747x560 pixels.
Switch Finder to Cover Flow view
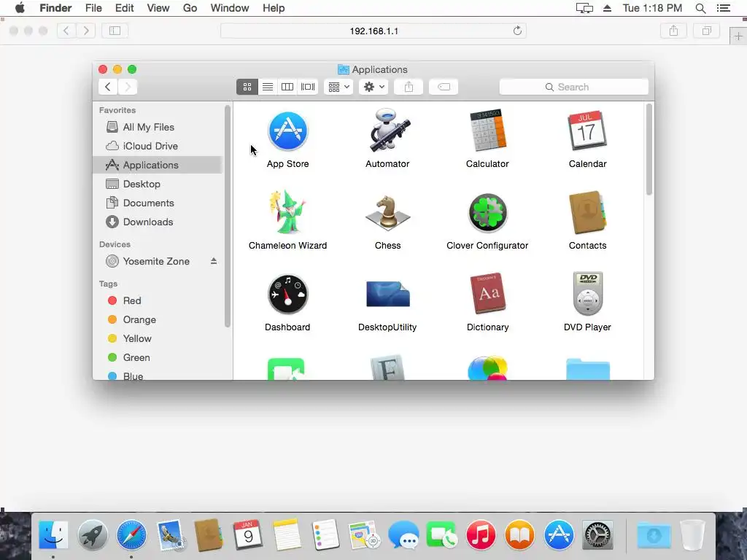308,87
